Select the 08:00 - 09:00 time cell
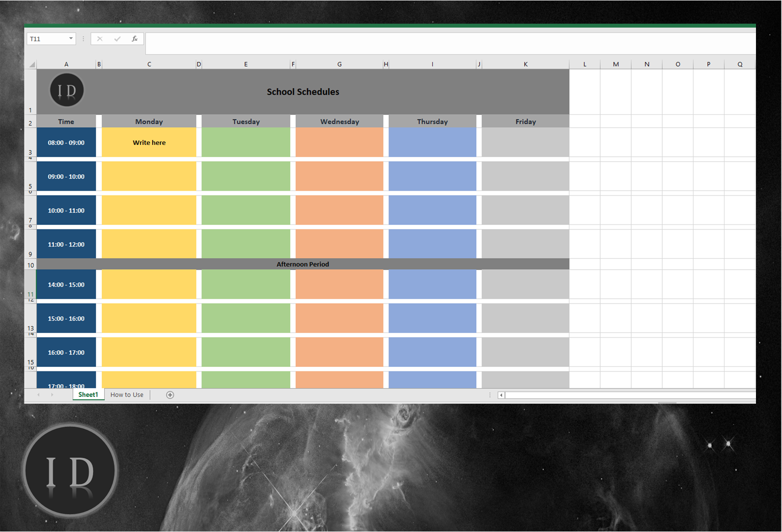Viewport: 782px width, 532px height. 66,142
